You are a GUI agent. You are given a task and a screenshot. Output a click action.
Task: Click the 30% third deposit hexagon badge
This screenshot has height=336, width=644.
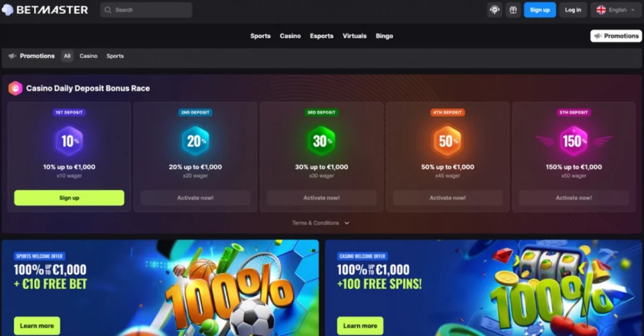tap(321, 141)
